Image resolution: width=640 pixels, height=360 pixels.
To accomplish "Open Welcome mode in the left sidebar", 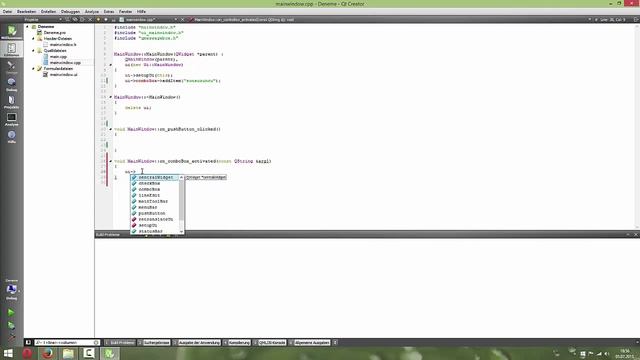I will tap(11, 32).
